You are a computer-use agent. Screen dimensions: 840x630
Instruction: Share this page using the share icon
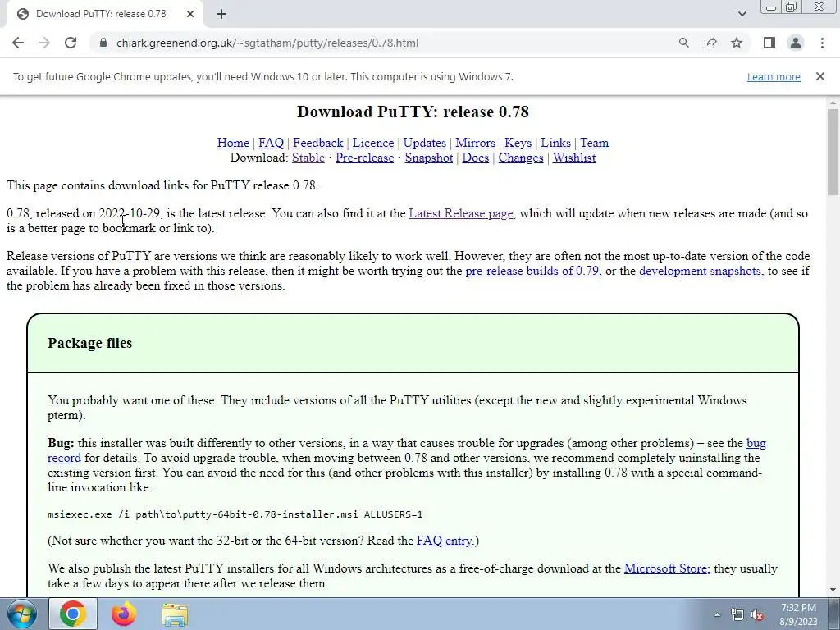tap(710, 43)
